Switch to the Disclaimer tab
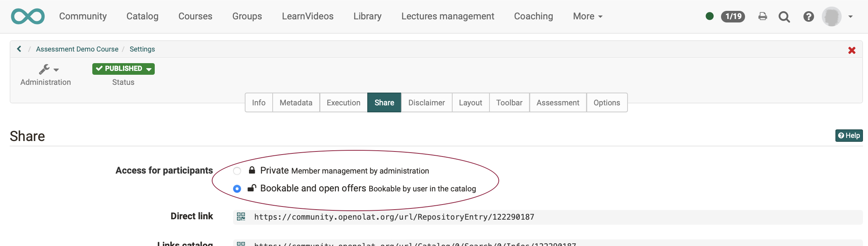Image resolution: width=868 pixels, height=246 pixels. (x=427, y=103)
